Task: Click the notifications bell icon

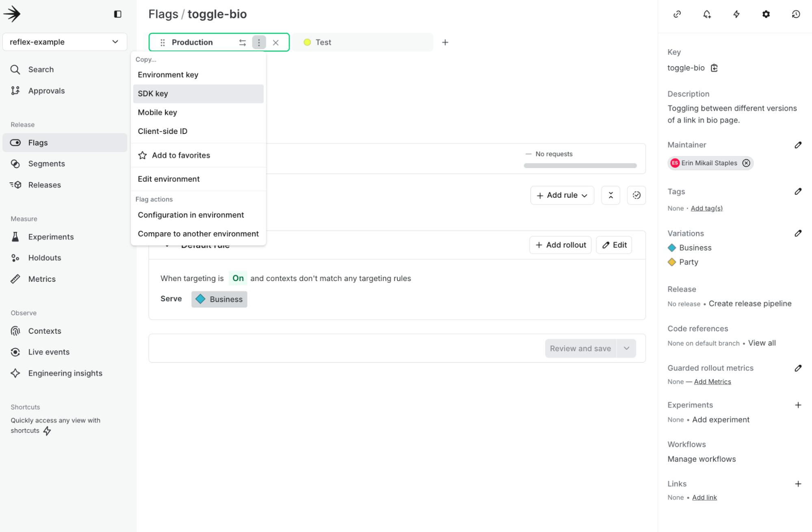Action: pos(707,14)
